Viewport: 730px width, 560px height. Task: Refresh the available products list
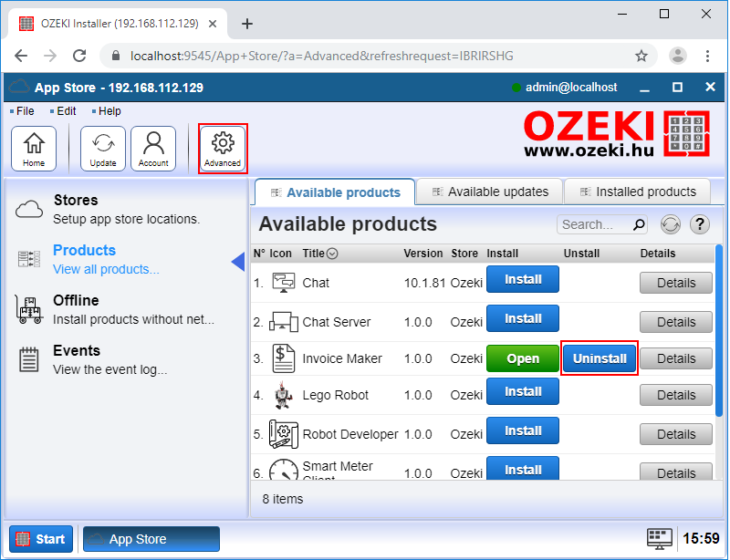[x=671, y=224]
